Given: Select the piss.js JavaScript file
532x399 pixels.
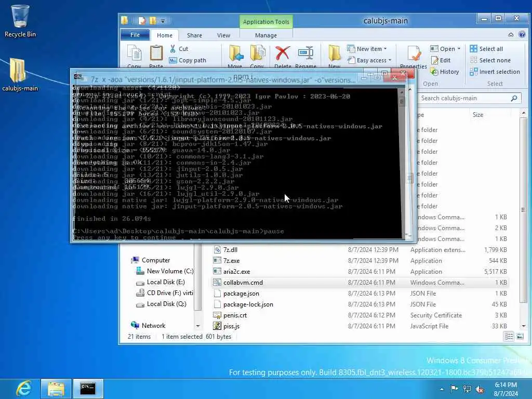Looking at the screenshot, I should coord(360,326).
